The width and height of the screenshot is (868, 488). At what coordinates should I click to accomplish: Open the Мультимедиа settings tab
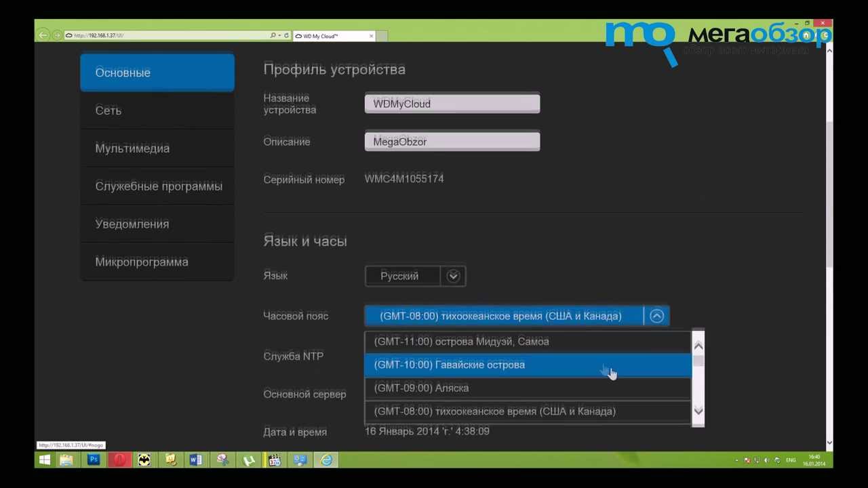157,148
